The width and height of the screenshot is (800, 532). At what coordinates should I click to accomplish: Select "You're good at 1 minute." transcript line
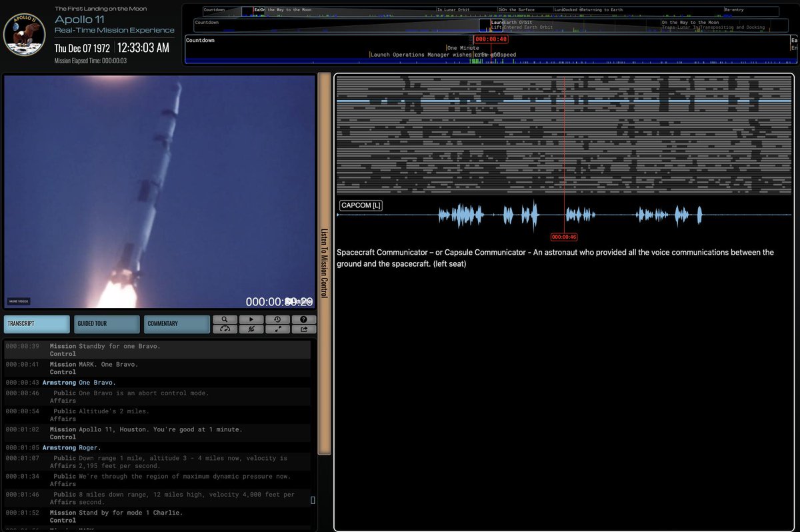point(157,433)
